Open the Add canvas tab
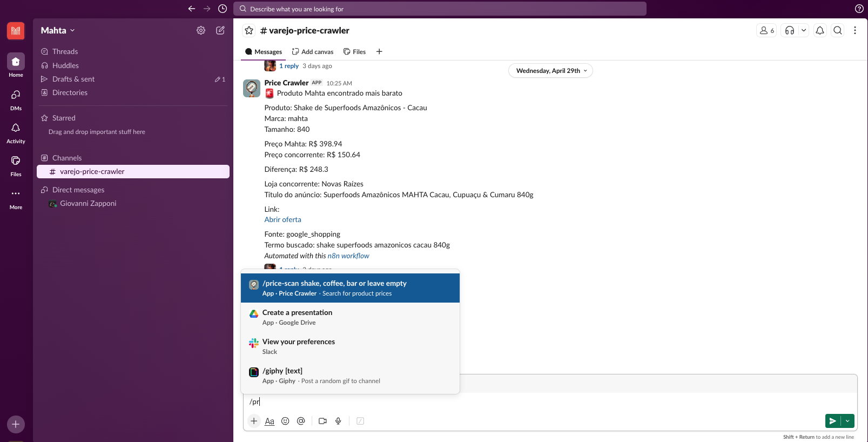This screenshot has width=868, height=442. coord(313,52)
